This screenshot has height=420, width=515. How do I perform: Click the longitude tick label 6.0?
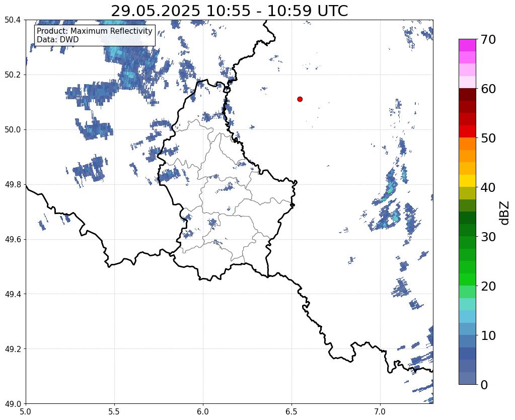203,411
